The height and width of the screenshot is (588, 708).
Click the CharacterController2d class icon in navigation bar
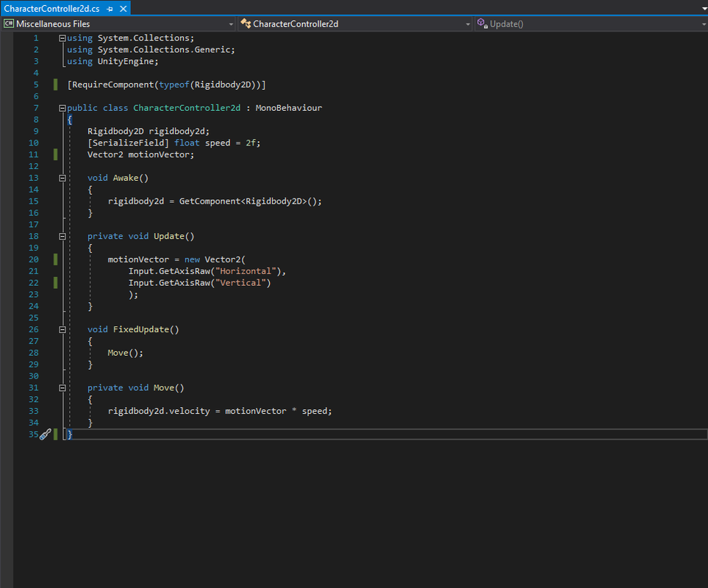pyautogui.click(x=245, y=24)
